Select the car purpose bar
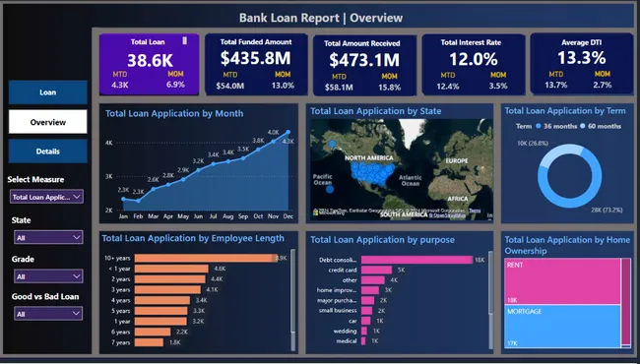The height and width of the screenshot is (364, 640). 365,321
